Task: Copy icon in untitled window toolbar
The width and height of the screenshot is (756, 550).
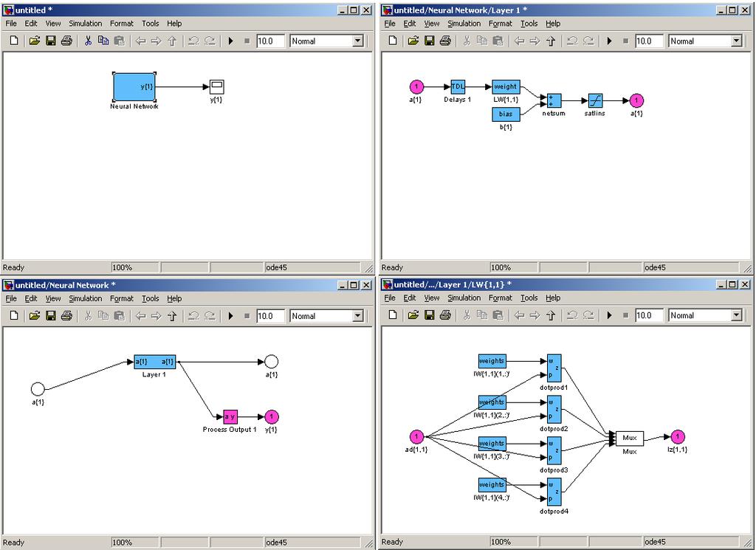Action: pos(103,41)
